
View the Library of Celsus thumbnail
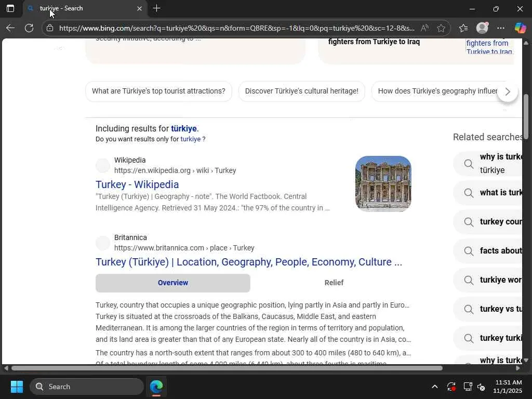(x=383, y=183)
